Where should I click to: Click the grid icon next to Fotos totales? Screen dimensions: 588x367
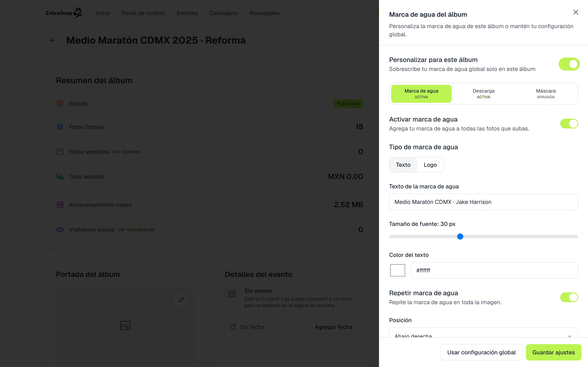point(60,127)
